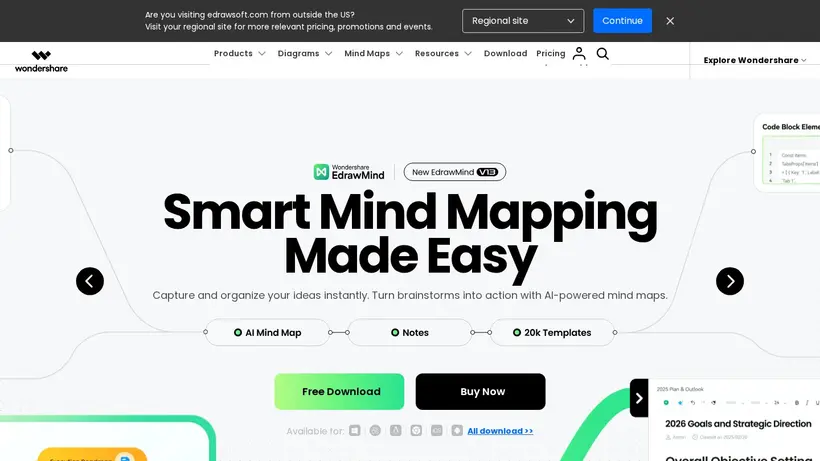
Task: Select the Notes pill
Action: (410, 332)
